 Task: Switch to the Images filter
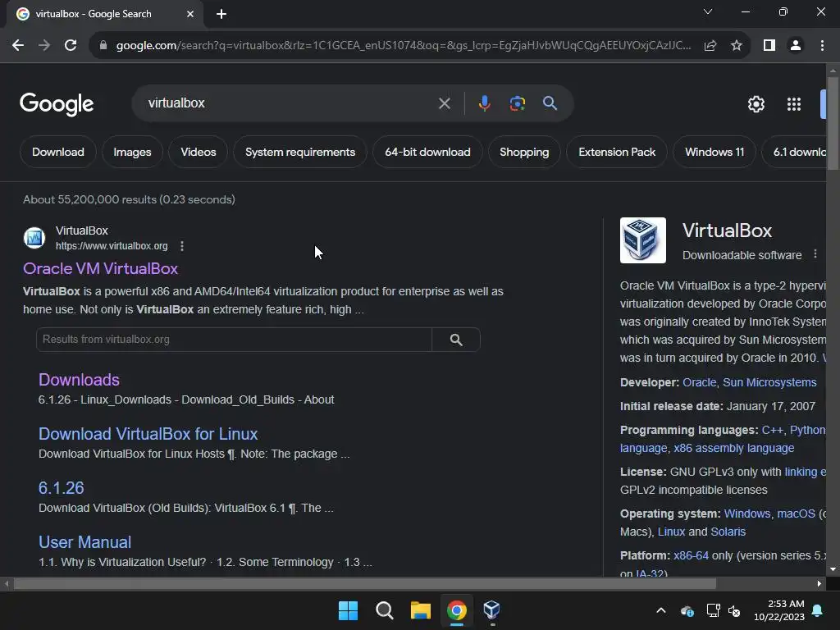[x=132, y=152]
